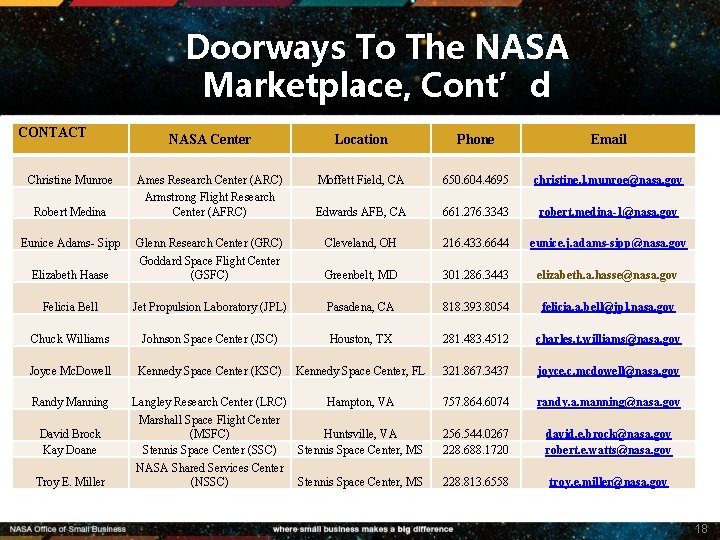Click the Phone column header

[475, 139]
